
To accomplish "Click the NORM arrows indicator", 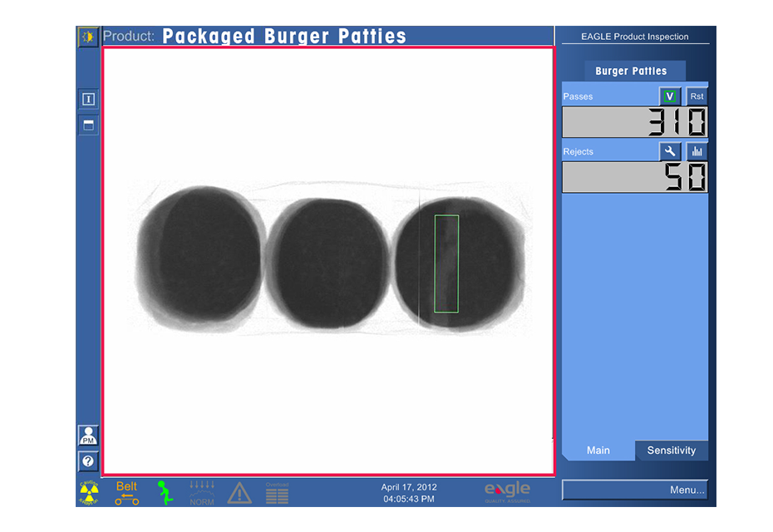I will 201,491.
